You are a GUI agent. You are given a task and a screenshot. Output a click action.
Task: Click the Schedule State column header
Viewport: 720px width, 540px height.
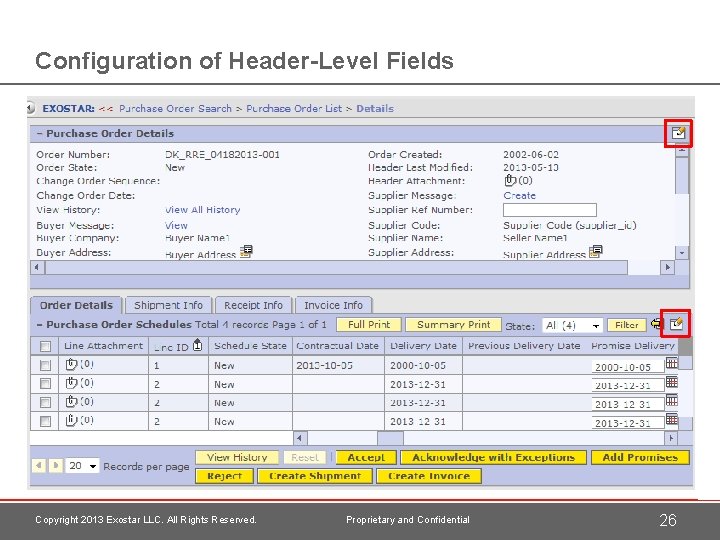click(250, 346)
